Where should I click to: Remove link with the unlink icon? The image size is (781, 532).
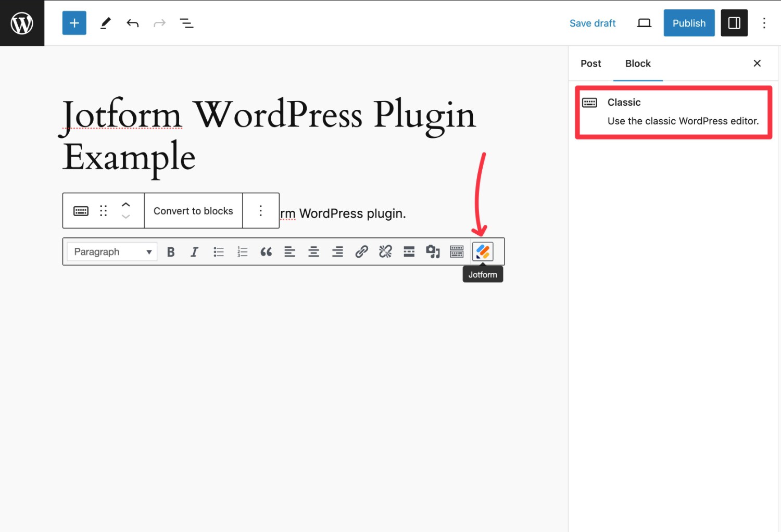pyautogui.click(x=385, y=252)
